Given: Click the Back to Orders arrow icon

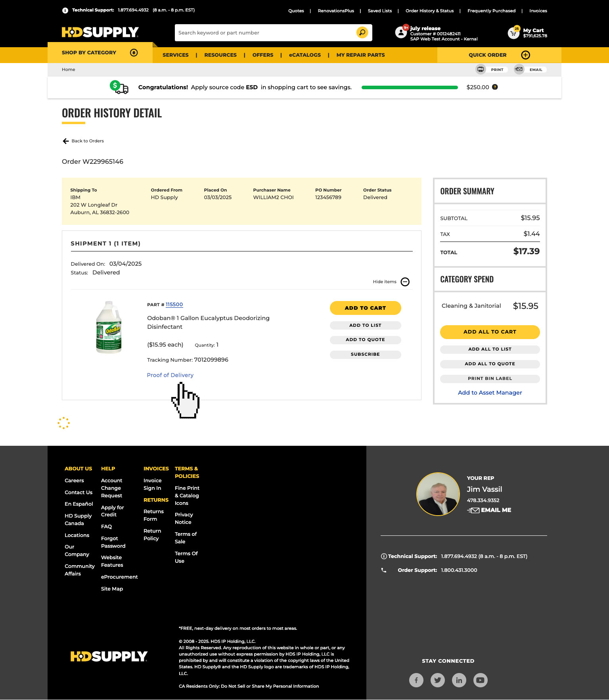Looking at the screenshot, I should tap(66, 141).
